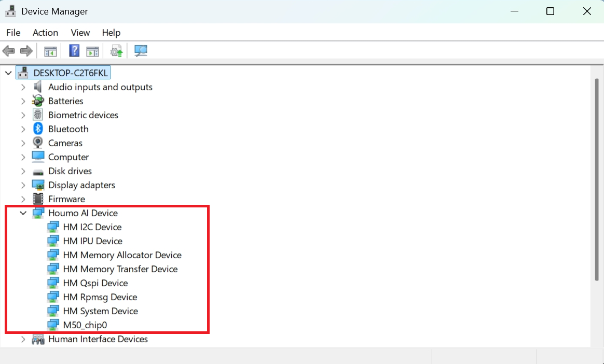Expand the Display adapters category
Viewport: 604px width, 364px height.
tap(23, 185)
